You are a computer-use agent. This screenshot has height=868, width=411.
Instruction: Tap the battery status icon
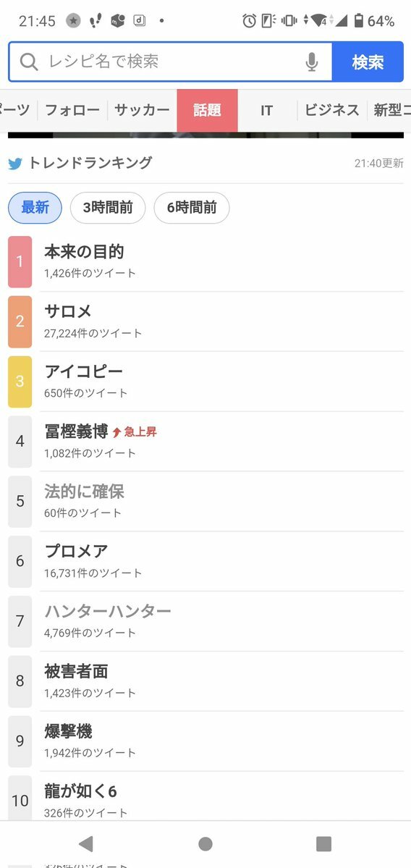pyautogui.click(x=358, y=21)
